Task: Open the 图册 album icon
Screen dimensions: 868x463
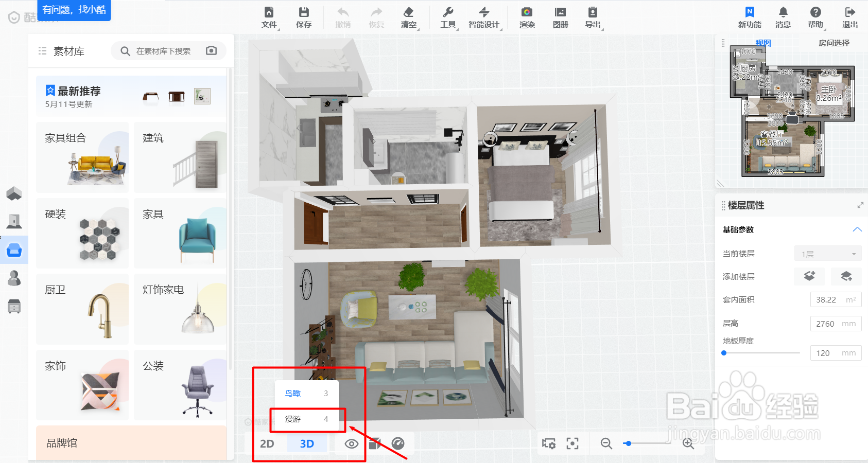Action: pos(560,17)
